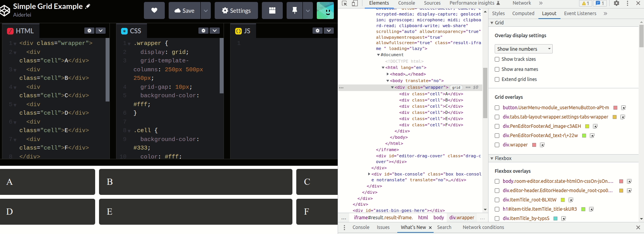This screenshot has height=234, width=644.
Task: Open the pen Settings button
Action: coord(236,10)
